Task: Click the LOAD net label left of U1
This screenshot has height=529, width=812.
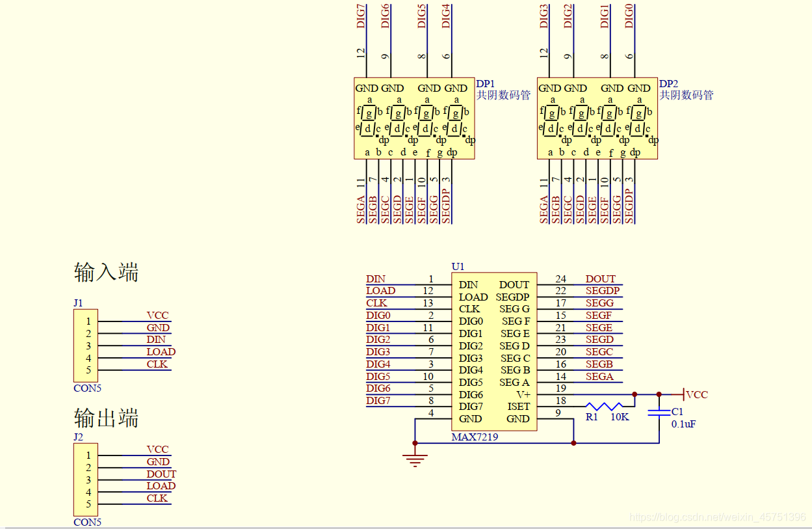Action: tap(380, 291)
